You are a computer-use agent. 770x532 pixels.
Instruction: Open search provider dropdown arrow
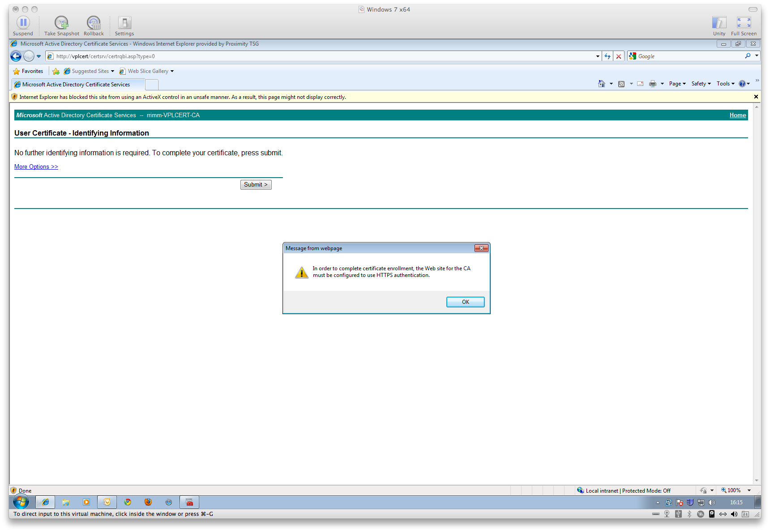pos(757,56)
